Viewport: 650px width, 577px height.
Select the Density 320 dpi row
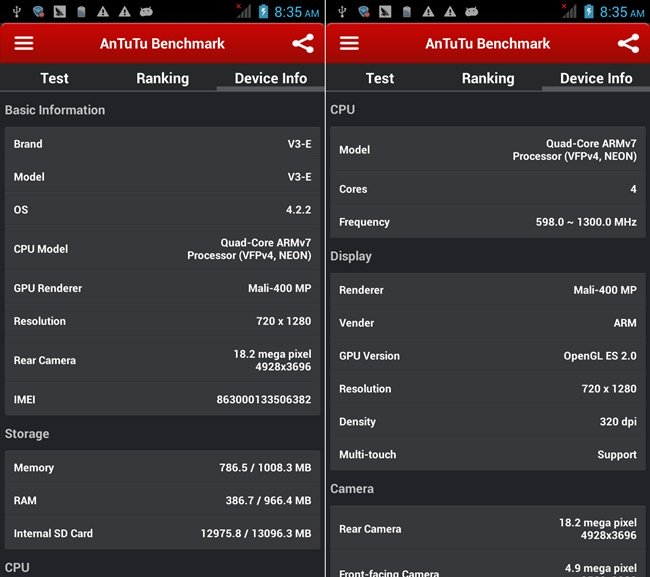487,422
